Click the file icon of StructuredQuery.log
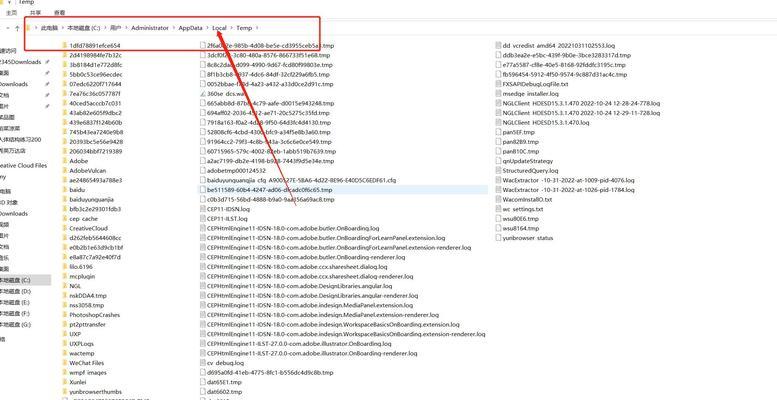The image size is (777, 400). [x=499, y=171]
